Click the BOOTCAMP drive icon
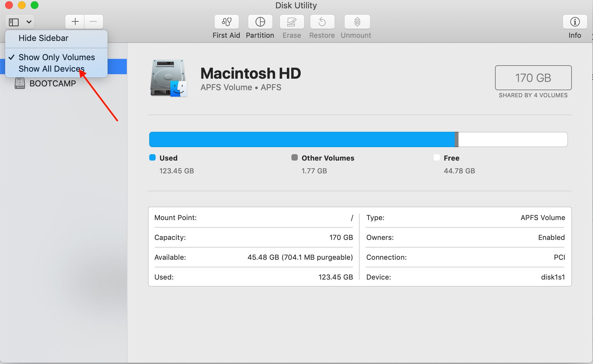The width and height of the screenshot is (593, 364). click(20, 83)
